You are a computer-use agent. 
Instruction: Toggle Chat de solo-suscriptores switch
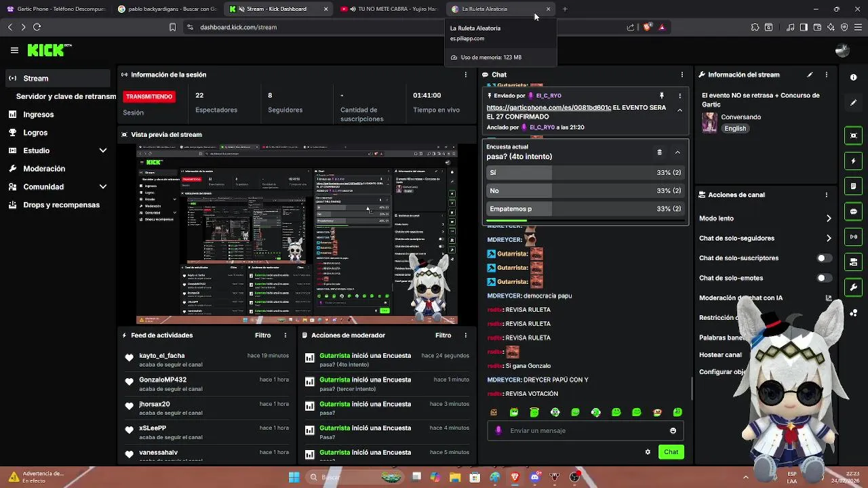[824, 258]
